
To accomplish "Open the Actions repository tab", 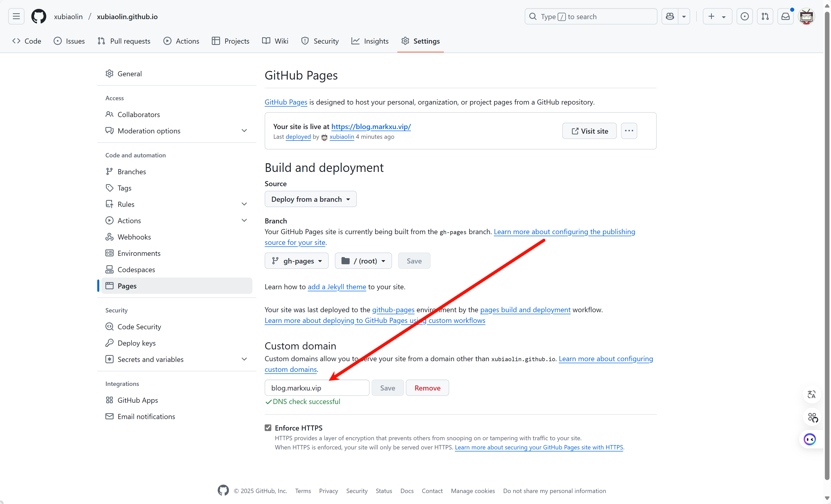I will pos(181,41).
